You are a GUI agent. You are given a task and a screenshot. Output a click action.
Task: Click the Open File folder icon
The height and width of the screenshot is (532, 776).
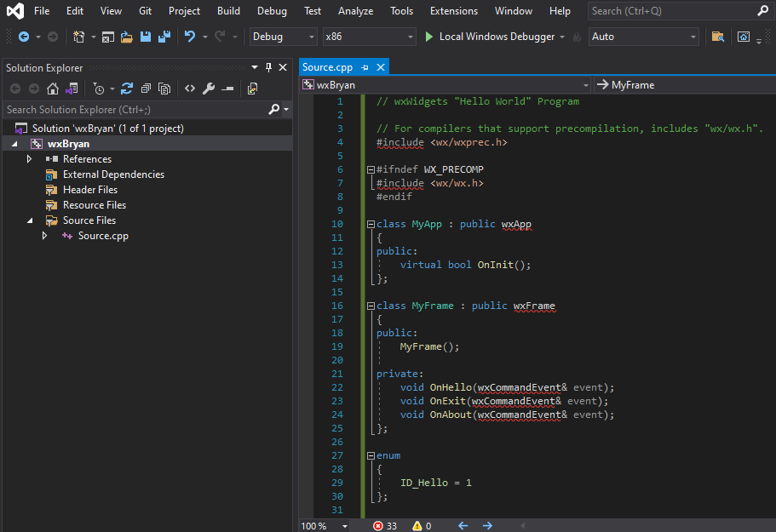(127, 37)
